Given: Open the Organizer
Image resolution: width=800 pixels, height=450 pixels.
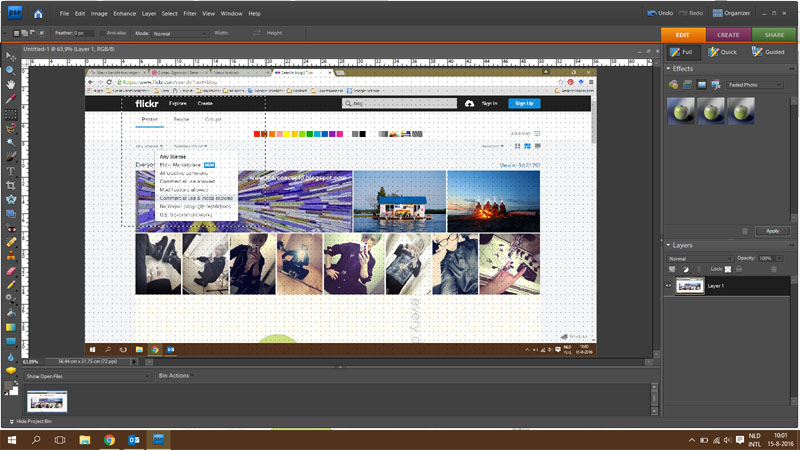Looking at the screenshot, I should (732, 13).
